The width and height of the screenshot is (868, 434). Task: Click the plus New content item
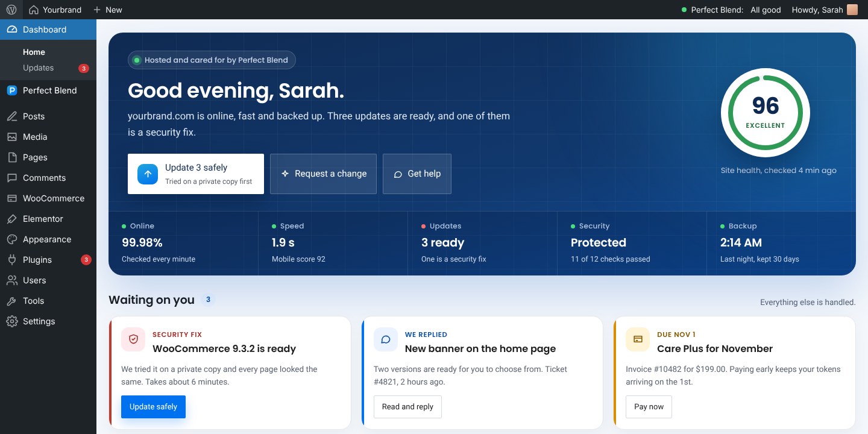[x=107, y=10]
